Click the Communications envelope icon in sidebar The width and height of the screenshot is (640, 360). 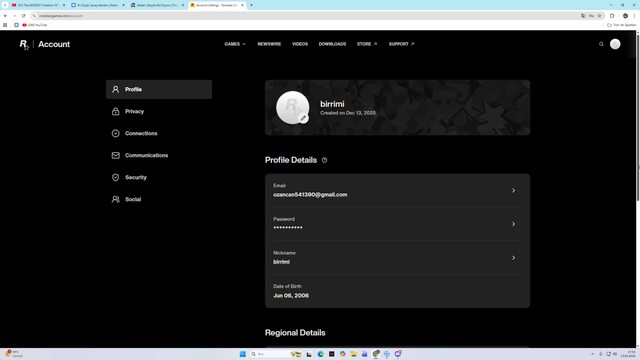(116, 156)
